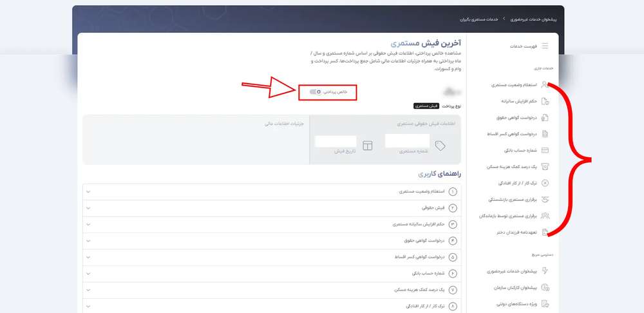Open ترک کار / از کار افتادگی sidebar item
The height and width of the screenshot is (313, 644).
(516, 183)
